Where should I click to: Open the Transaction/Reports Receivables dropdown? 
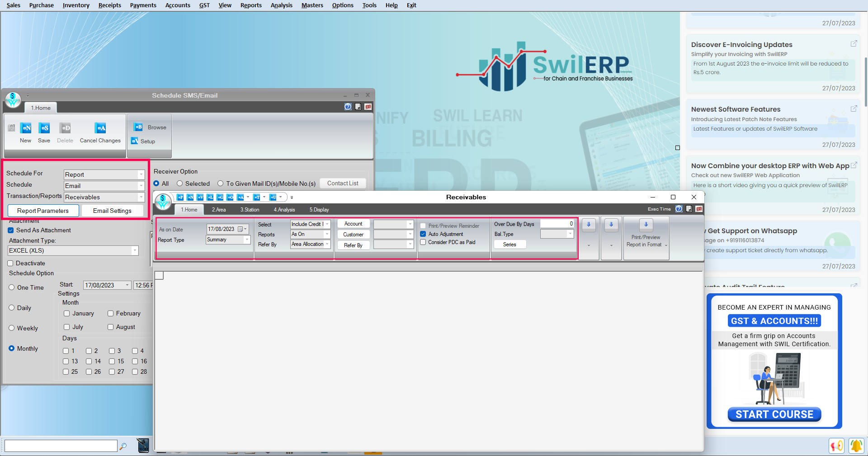(x=141, y=197)
